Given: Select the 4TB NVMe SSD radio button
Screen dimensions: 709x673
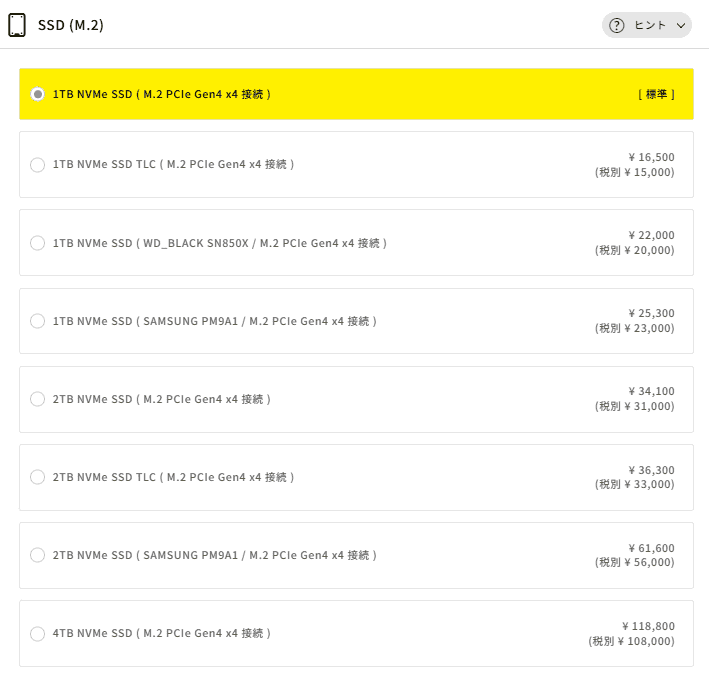Looking at the screenshot, I should 38,633.
